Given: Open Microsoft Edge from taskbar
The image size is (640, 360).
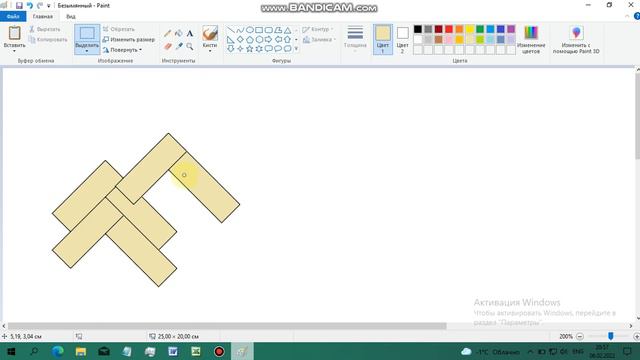Looking at the screenshot, I should click(58, 351).
